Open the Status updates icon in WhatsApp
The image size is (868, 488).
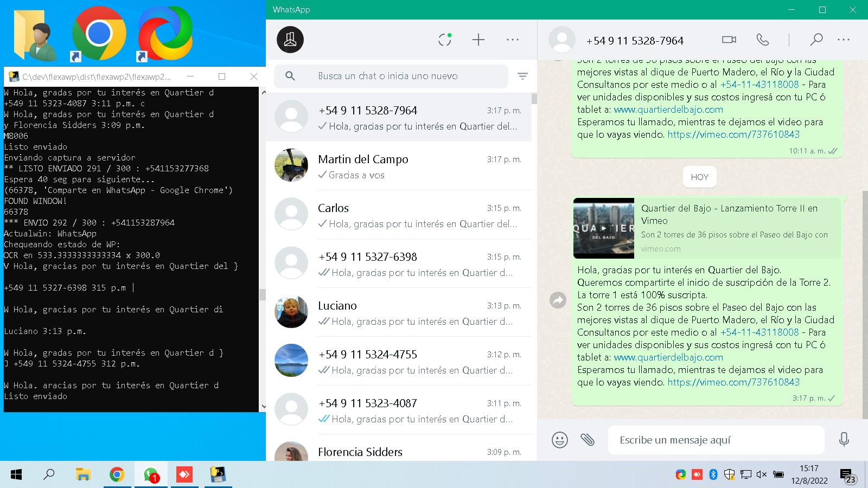(x=445, y=40)
